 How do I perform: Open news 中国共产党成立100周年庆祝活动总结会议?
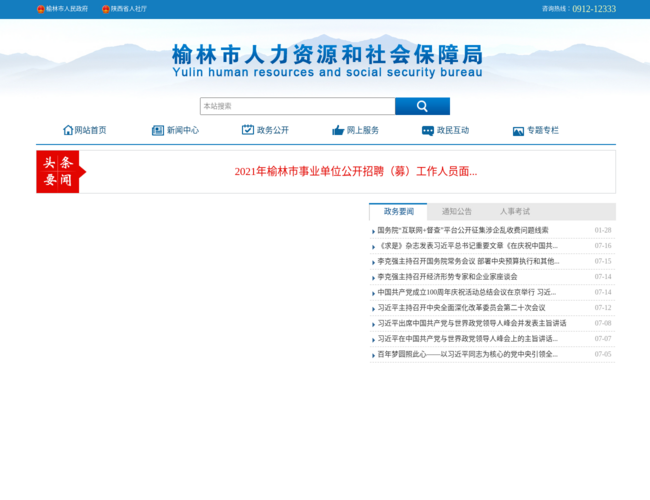coord(466,292)
